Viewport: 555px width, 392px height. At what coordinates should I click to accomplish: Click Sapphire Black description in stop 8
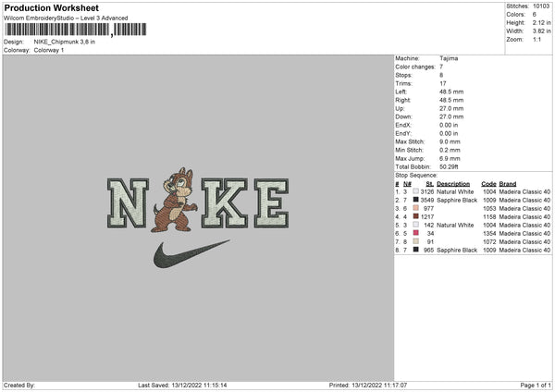pyautogui.click(x=457, y=251)
